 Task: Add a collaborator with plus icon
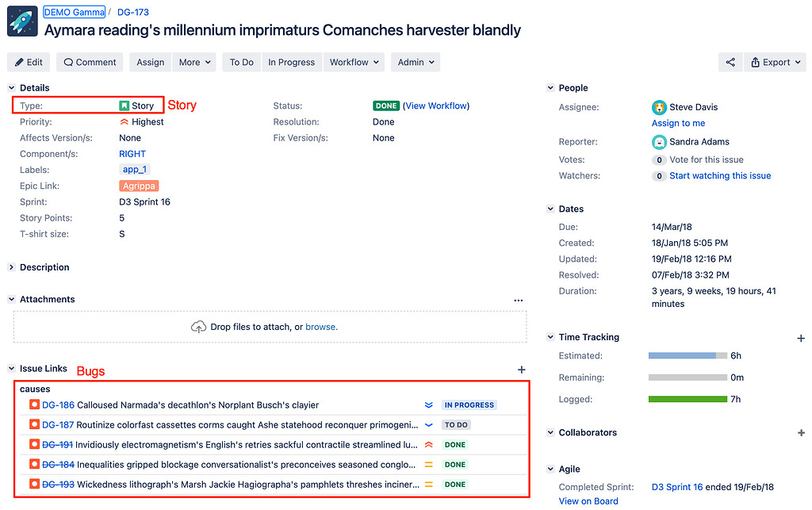click(x=801, y=433)
